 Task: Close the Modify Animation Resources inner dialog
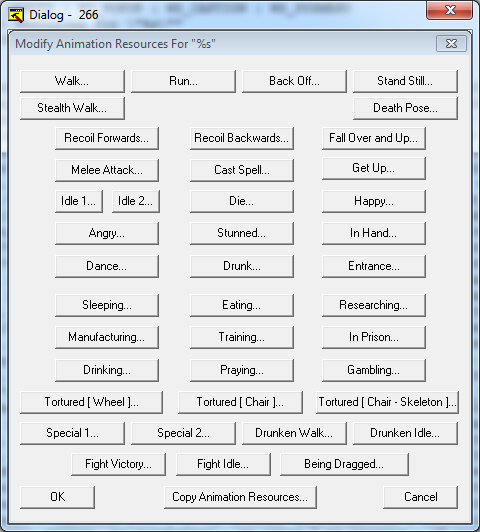click(451, 44)
